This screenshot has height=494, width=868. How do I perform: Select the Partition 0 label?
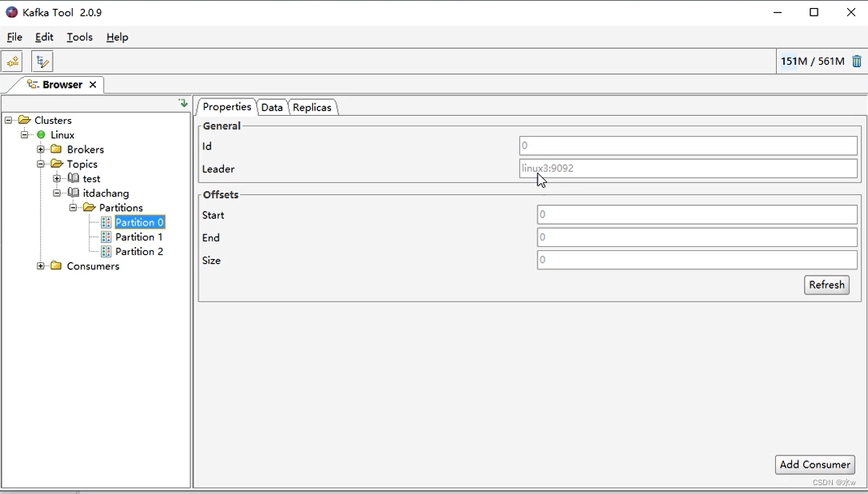click(x=139, y=222)
